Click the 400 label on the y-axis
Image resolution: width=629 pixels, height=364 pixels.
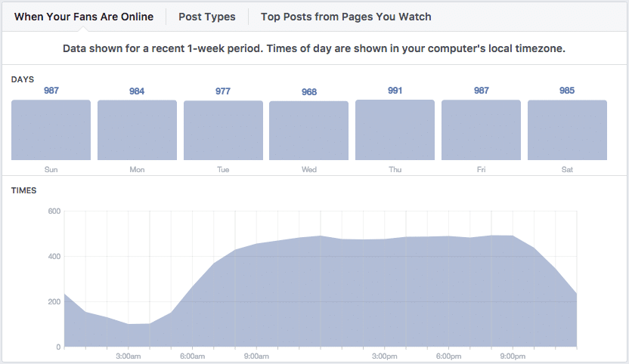point(54,257)
